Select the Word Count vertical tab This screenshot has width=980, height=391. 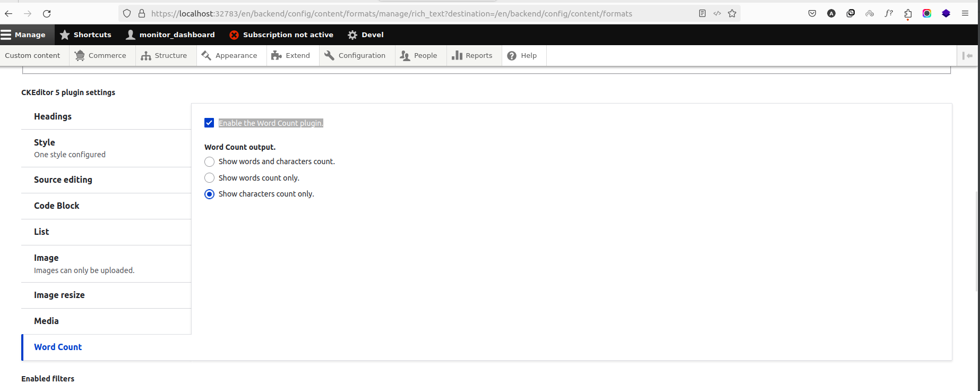click(106, 347)
